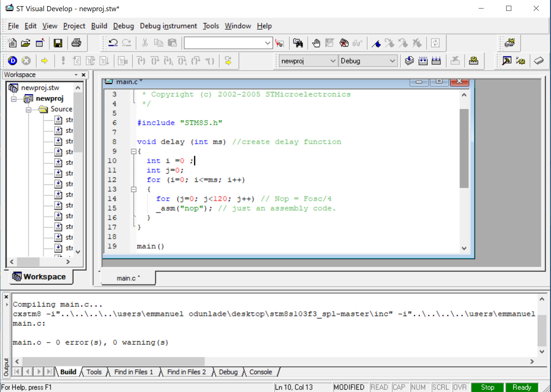Start debugging with the blue D icon
Image resolution: width=551 pixels, height=392 pixels.
(x=13, y=61)
